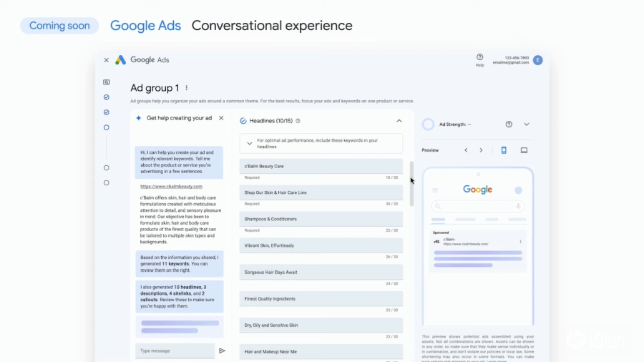Click the Ad group 1 title
644x362 pixels.
[155, 88]
